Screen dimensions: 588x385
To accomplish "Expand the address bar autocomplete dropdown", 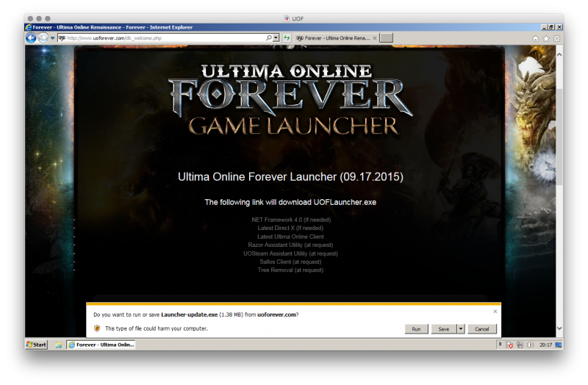I will (x=276, y=38).
